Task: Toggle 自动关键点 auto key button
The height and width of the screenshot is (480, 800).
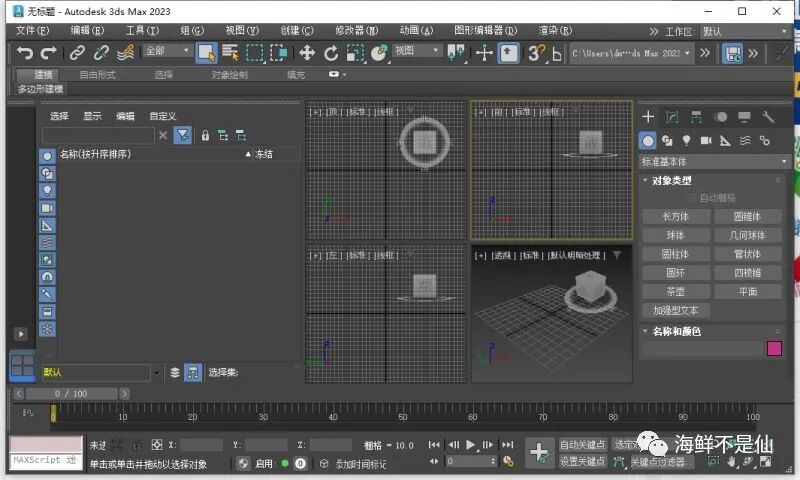Action: click(582, 445)
